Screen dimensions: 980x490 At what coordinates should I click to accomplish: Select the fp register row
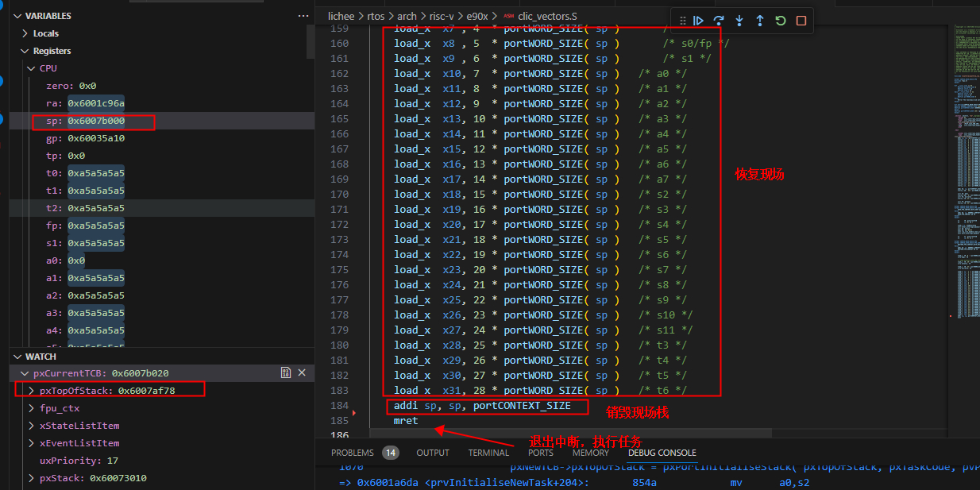coord(162,226)
